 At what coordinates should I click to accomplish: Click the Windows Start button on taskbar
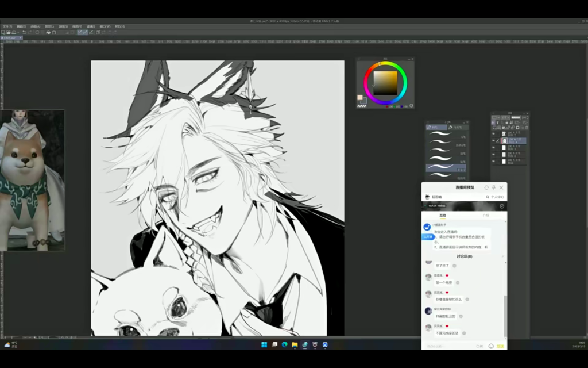264,344
